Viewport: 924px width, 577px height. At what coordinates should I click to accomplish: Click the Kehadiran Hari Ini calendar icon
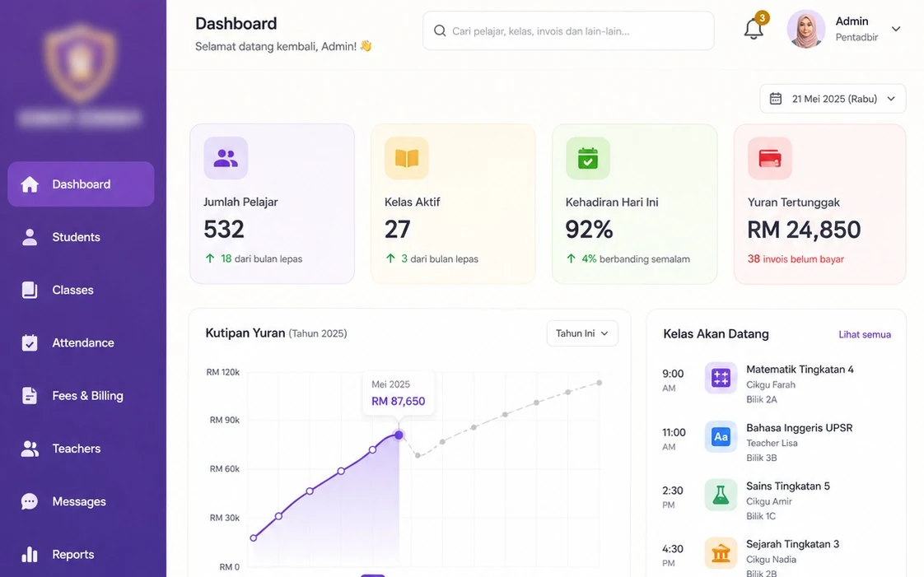[x=588, y=158]
